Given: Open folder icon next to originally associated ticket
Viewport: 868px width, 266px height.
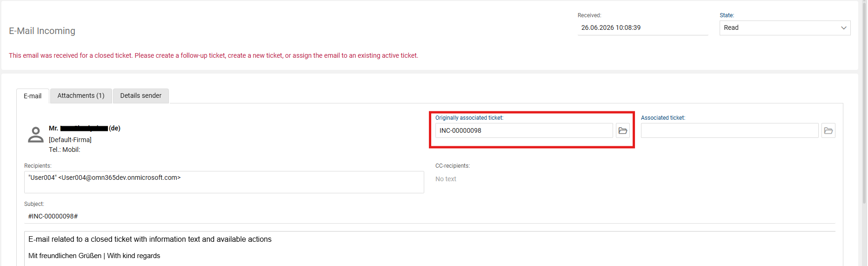Looking at the screenshot, I should [x=623, y=130].
